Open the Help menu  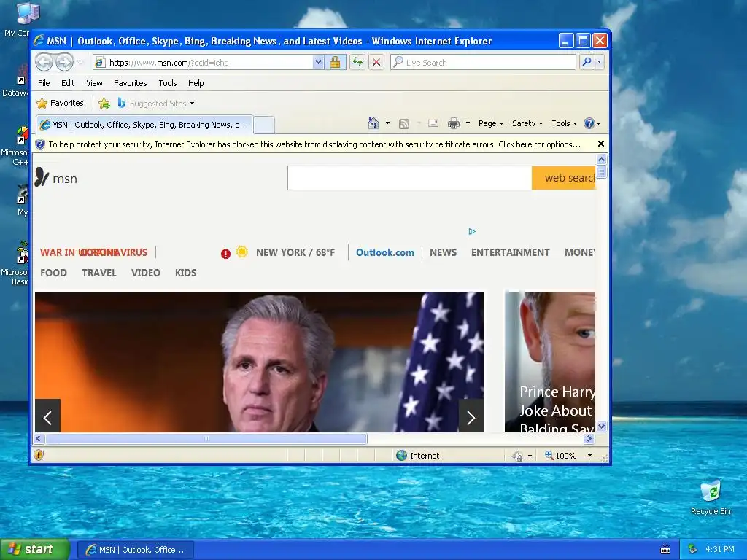(x=196, y=83)
